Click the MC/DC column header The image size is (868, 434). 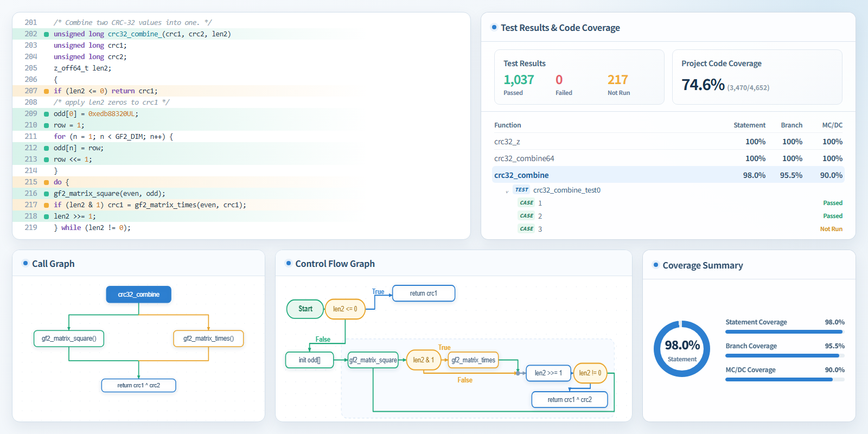(x=832, y=125)
